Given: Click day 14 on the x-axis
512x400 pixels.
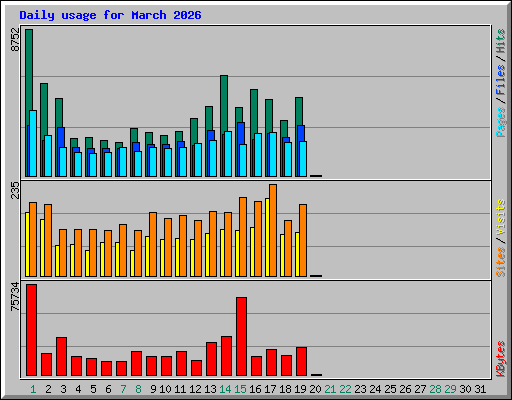Looking at the screenshot, I should 225,389.
